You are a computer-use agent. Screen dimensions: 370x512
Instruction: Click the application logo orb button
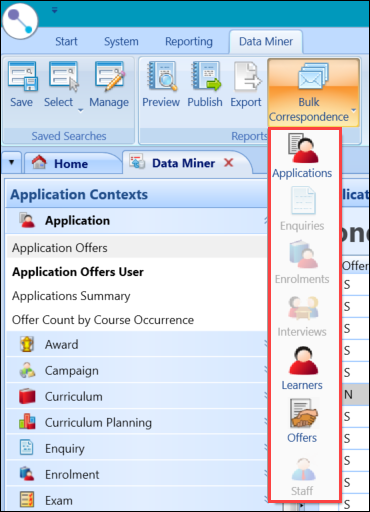pyautogui.click(x=20, y=21)
